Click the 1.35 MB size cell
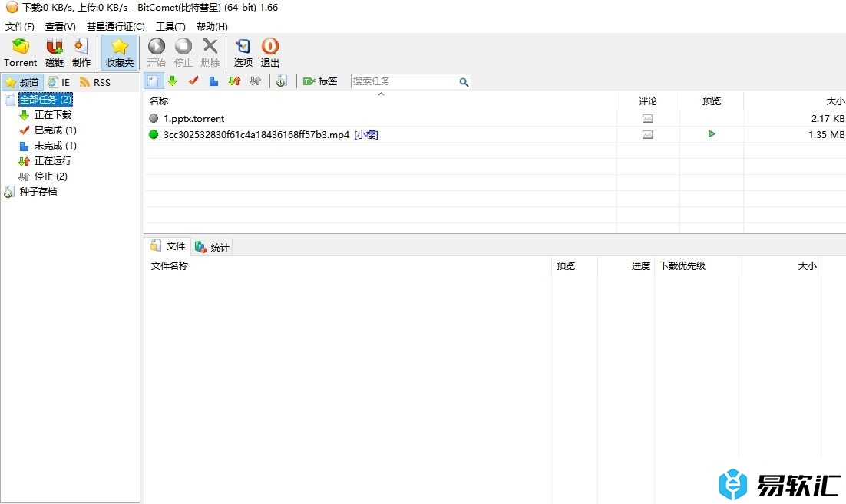 (x=826, y=135)
